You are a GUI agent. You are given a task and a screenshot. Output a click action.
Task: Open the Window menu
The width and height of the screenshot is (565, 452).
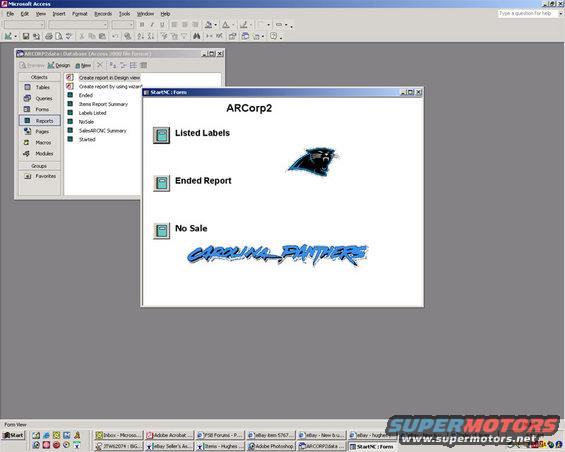coord(145,14)
